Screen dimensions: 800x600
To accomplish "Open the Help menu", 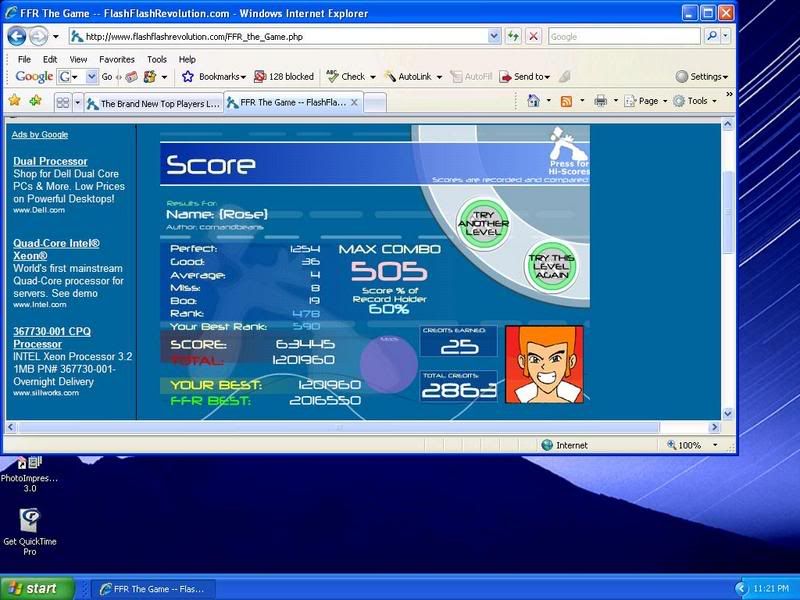I will 187,59.
